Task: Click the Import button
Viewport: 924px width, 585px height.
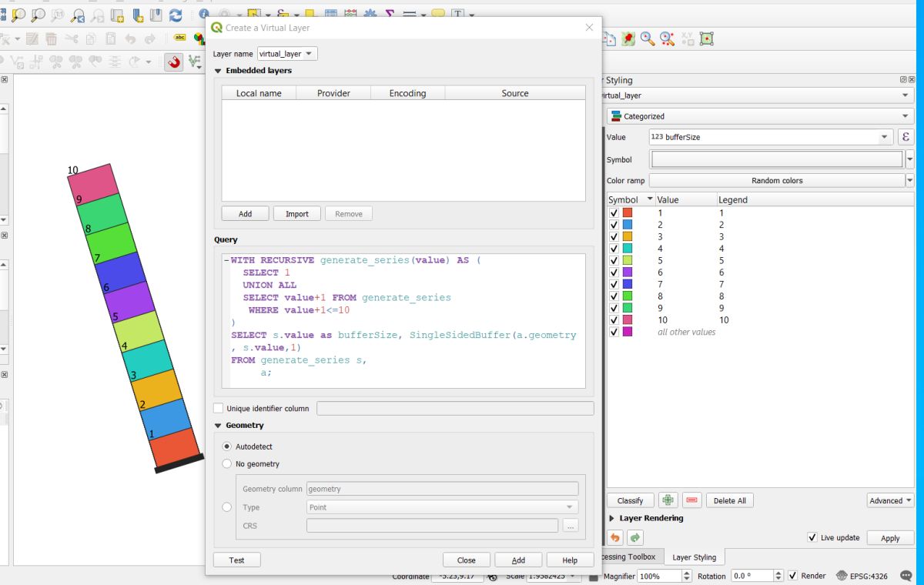Action: pos(297,214)
